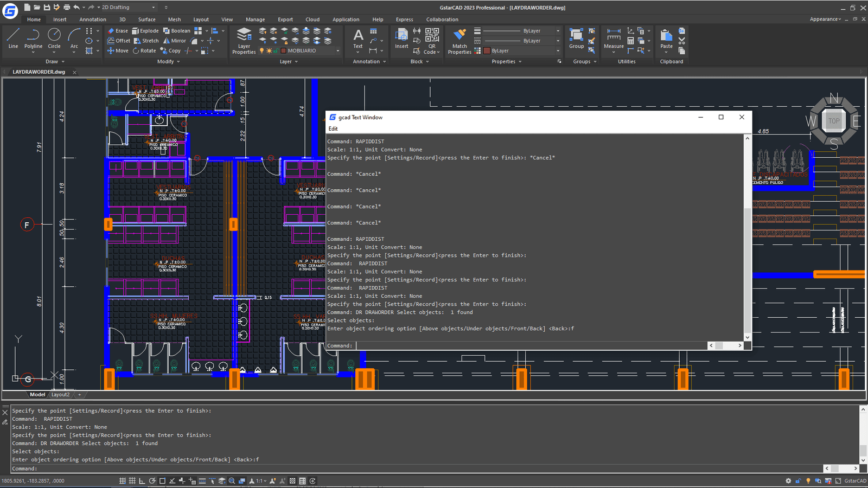Toggle grid display in status bar
The width and height of the screenshot is (868, 488).
(132, 481)
